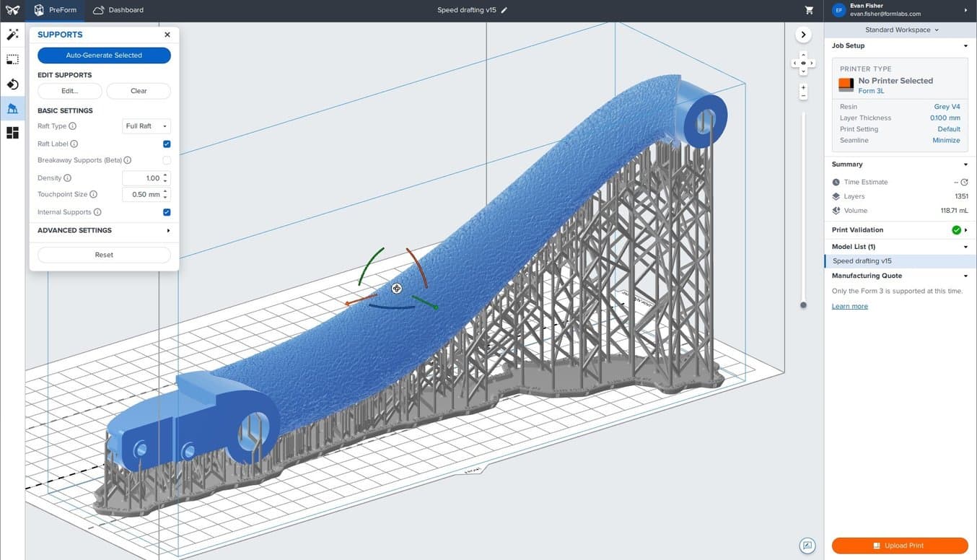977x560 pixels.
Task: Open the Layout tool in sidebar
Action: pos(12,133)
